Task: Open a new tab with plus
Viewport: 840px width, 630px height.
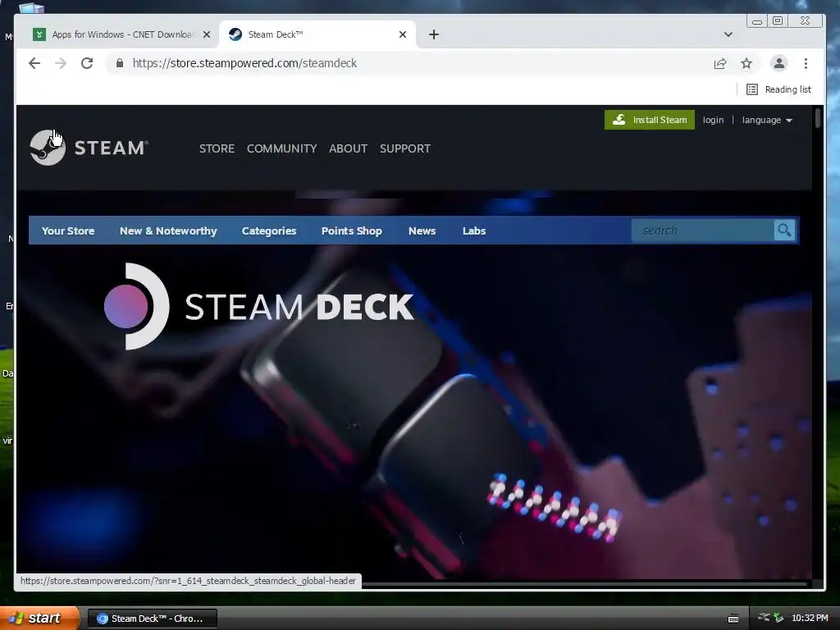Action: 434,34
